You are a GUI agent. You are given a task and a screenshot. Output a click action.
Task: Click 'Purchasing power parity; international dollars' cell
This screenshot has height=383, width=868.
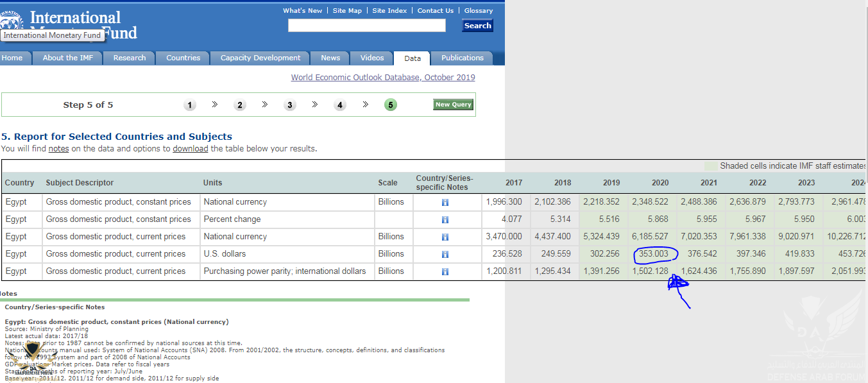click(287, 271)
